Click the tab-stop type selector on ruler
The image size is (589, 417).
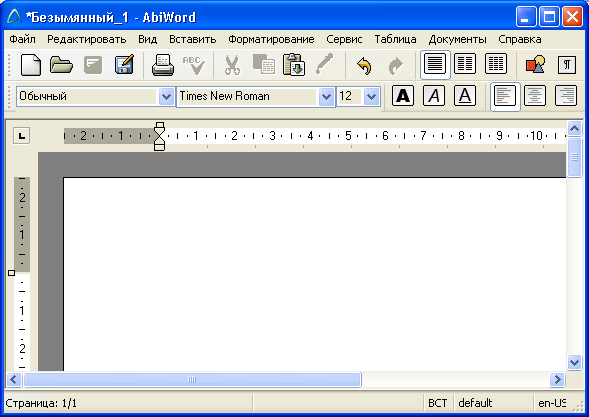(x=21, y=136)
